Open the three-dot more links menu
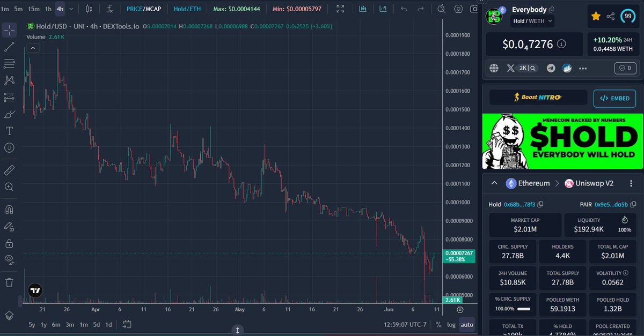This screenshot has height=336, width=644. pyautogui.click(x=583, y=69)
